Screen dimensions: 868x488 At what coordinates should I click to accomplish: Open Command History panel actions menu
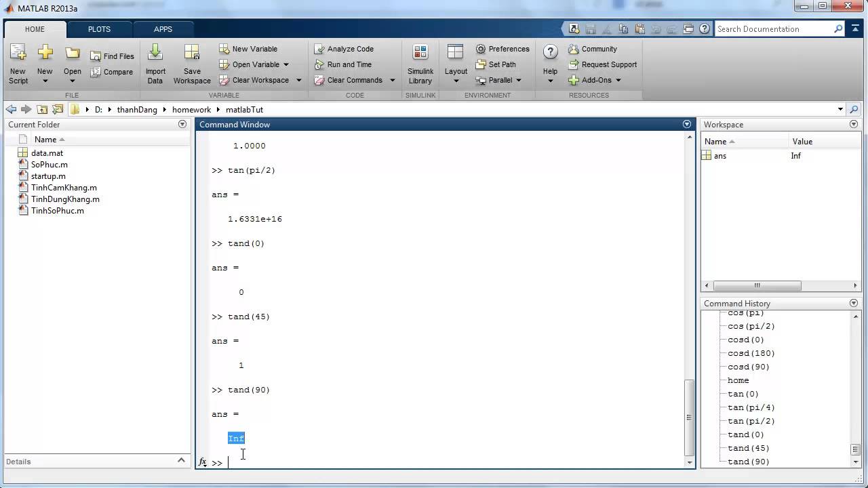point(854,303)
